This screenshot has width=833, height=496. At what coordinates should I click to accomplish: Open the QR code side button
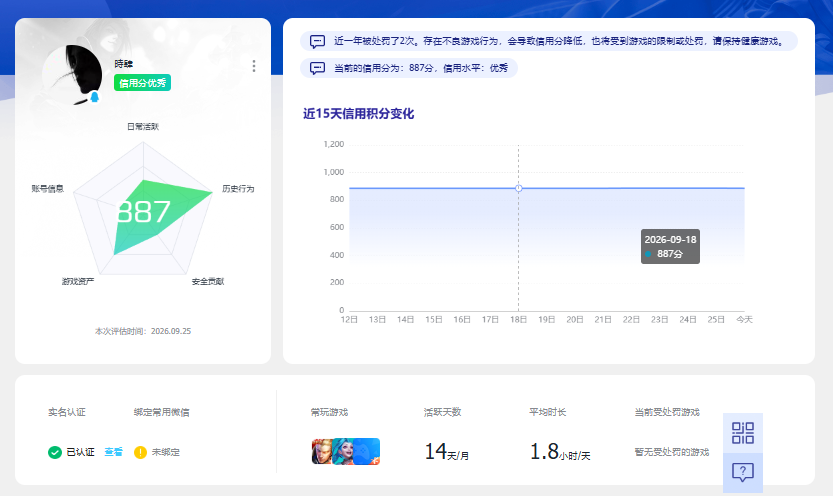(743, 433)
